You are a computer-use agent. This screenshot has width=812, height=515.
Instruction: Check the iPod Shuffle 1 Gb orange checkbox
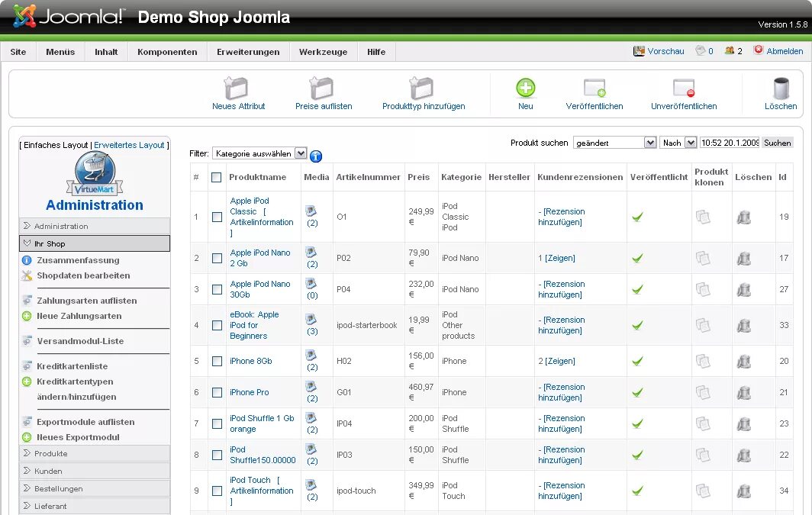[217, 424]
